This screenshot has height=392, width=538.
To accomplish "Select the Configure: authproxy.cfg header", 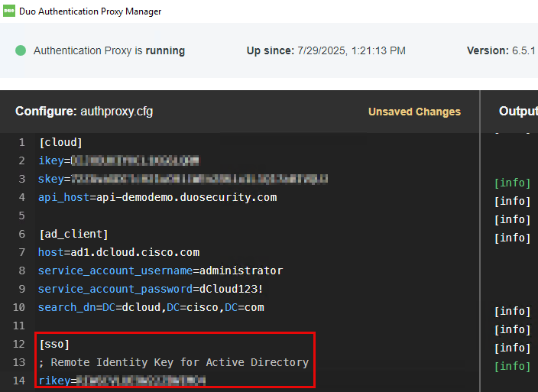I will (84, 112).
